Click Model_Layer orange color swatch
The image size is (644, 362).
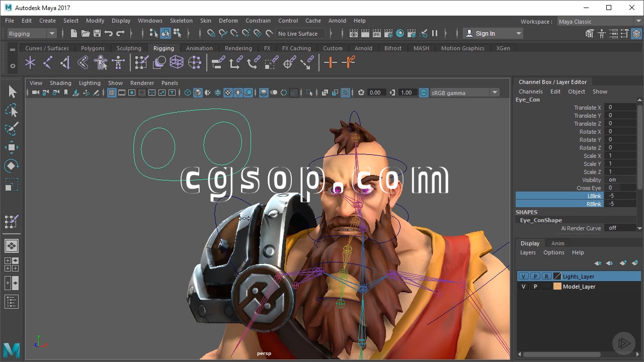coord(557,287)
